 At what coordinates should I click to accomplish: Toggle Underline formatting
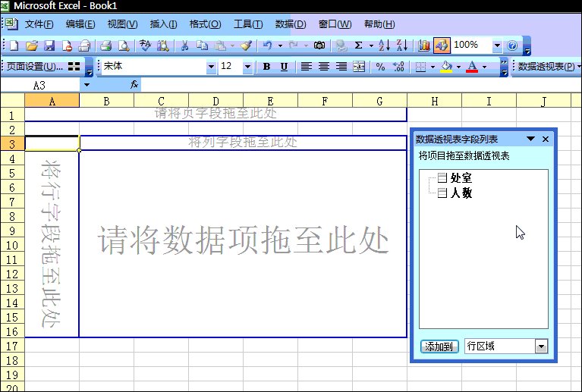pyautogui.click(x=284, y=67)
